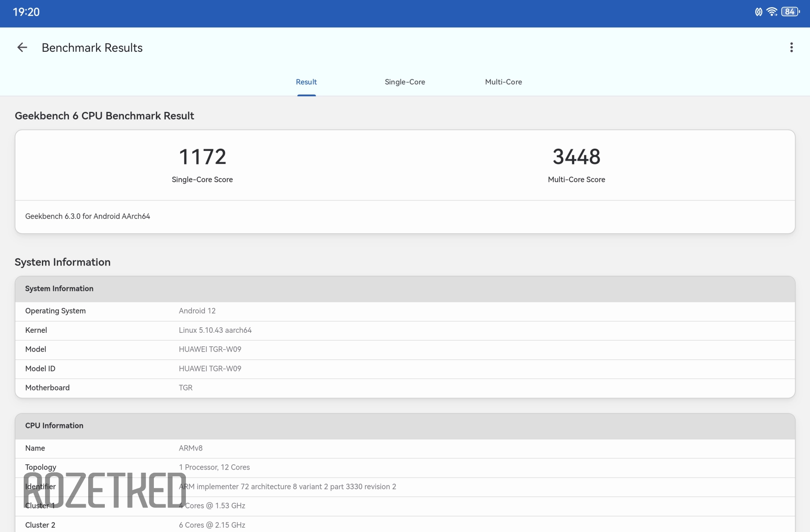The height and width of the screenshot is (532, 810).
Task: Switch to the Multi-Core tab
Action: [503, 82]
